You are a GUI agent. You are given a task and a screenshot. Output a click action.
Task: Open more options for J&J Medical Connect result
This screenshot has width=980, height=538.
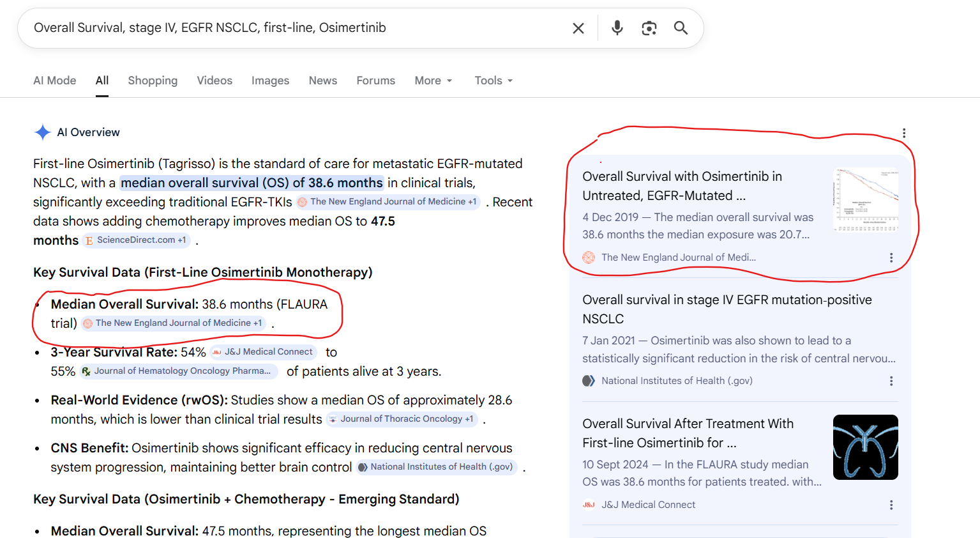(891, 505)
